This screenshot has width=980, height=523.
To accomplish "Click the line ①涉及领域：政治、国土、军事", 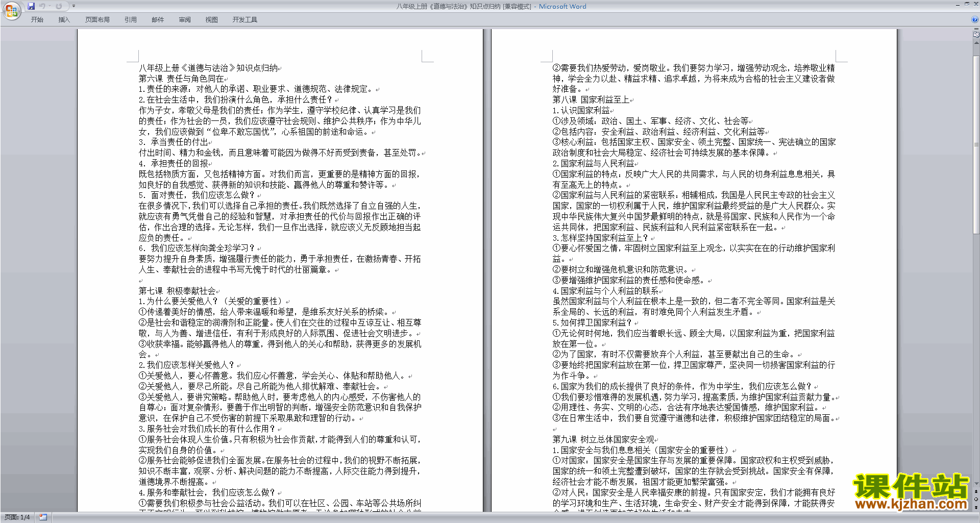I will pos(650,121).
